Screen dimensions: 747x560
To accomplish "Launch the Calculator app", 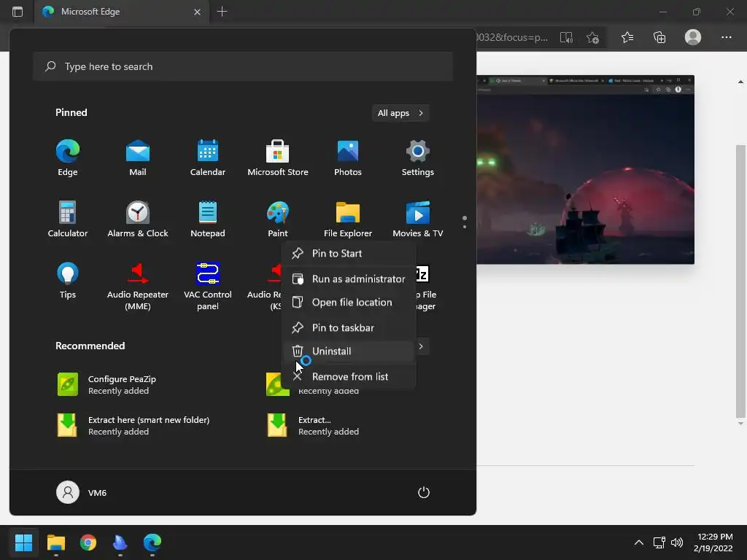I will (x=68, y=219).
